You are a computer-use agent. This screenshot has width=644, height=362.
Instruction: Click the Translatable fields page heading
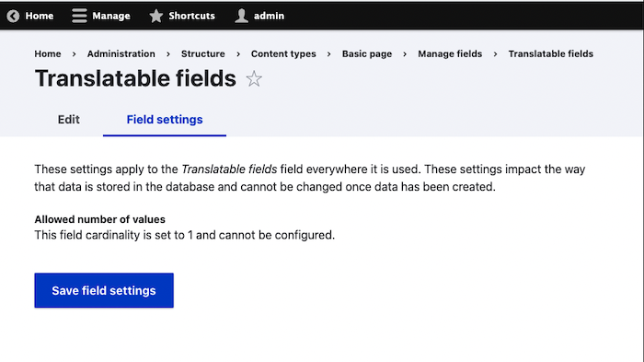tap(135, 78)
